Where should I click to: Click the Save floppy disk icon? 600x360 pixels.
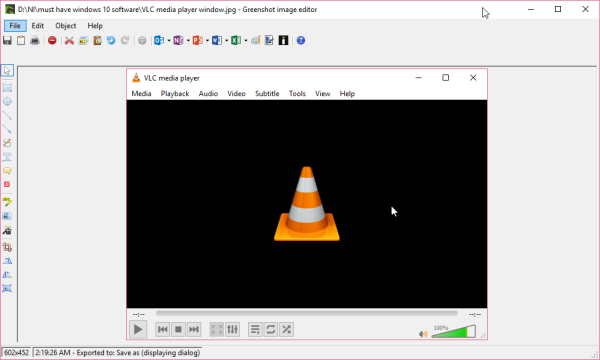[7, 40]
